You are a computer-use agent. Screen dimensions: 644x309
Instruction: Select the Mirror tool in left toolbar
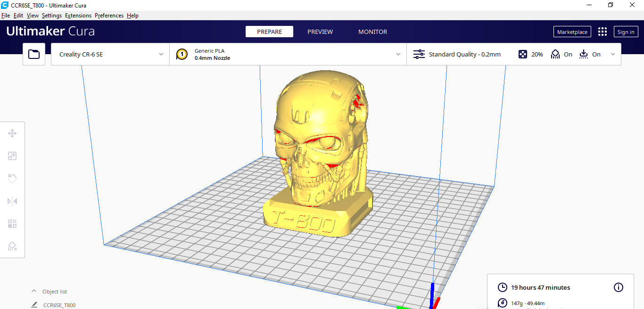[12, 201]
